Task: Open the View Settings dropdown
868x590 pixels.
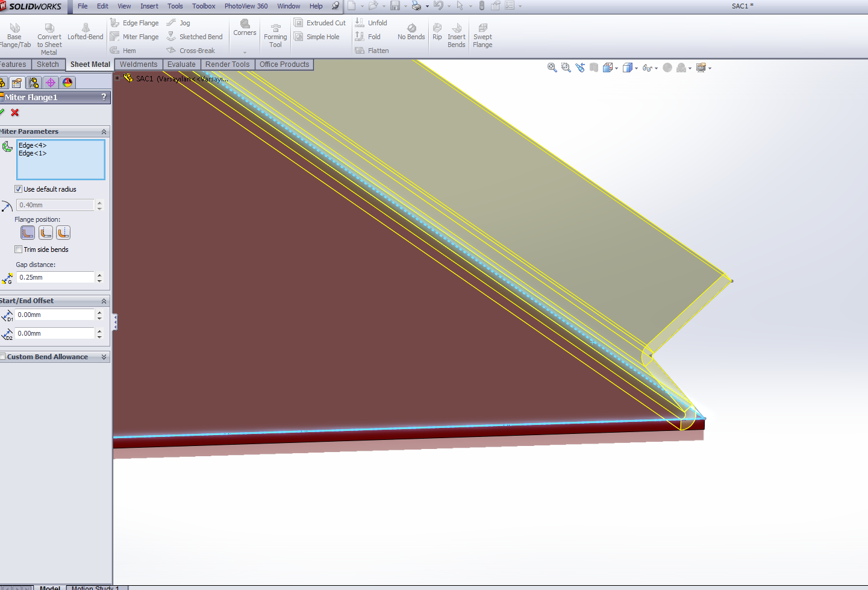Action: pos(710,69)
